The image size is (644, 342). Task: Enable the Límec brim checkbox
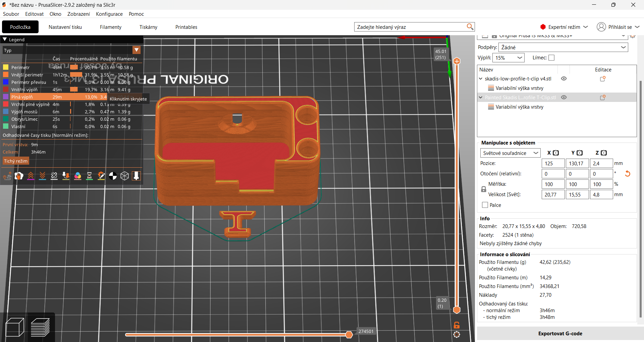tap(551, 58)
